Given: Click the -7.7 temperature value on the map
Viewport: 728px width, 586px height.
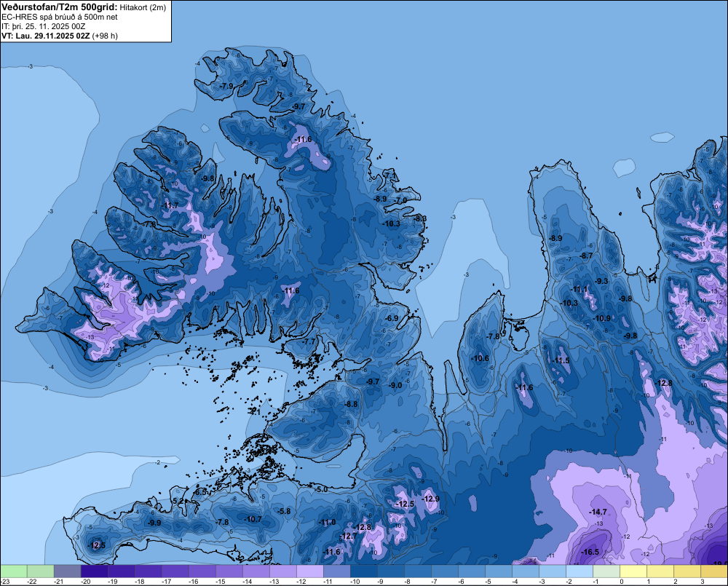Looking at the screenshot, I should pyautogui.click(x=308, y=341).
